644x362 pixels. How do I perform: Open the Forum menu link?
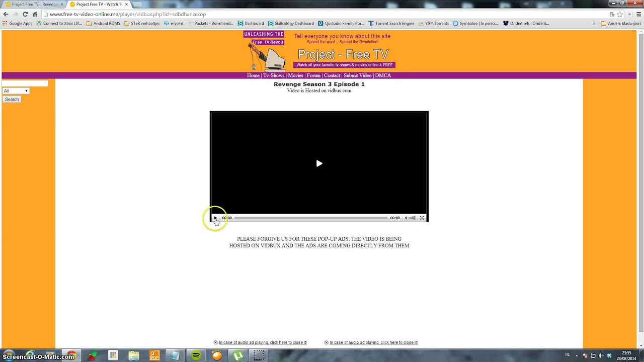click(313, 75)
